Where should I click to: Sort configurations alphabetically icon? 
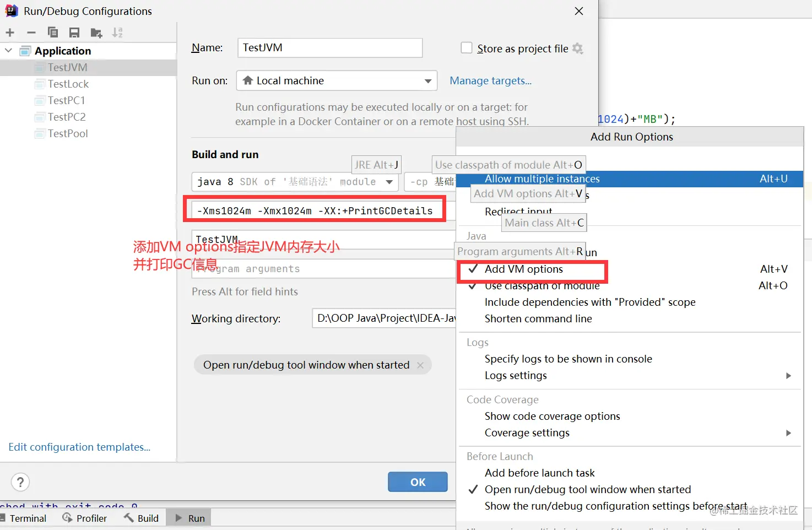[x=117, y=33]
